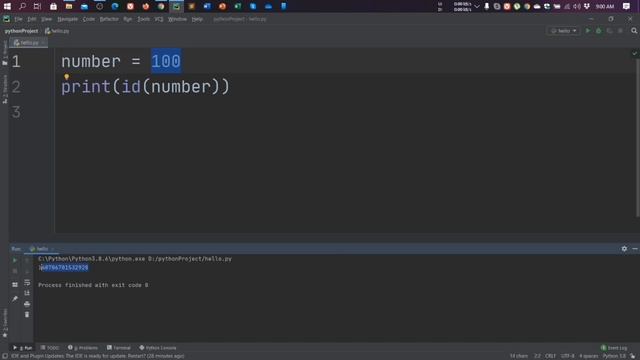Click the scroll up arrow in Run panel
Screen dimensions: 640x360
[27, 260]
